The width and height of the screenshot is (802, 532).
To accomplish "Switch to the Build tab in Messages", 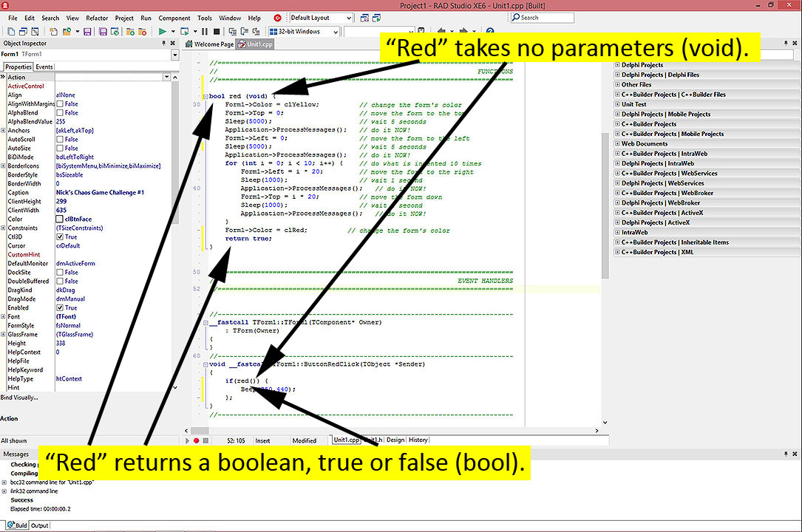I will 18,525.
